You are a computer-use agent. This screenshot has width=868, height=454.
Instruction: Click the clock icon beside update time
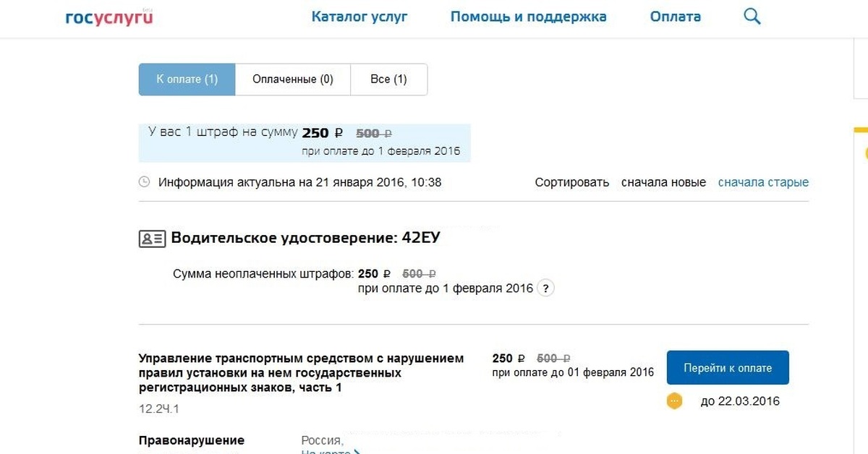point(145,182)
